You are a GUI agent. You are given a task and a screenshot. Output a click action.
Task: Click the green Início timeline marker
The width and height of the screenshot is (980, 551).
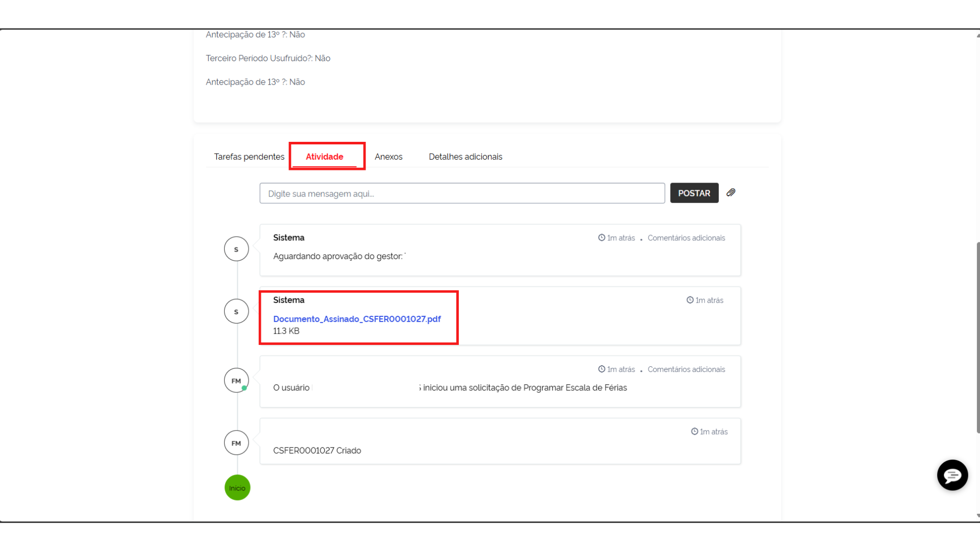[237, 488]
